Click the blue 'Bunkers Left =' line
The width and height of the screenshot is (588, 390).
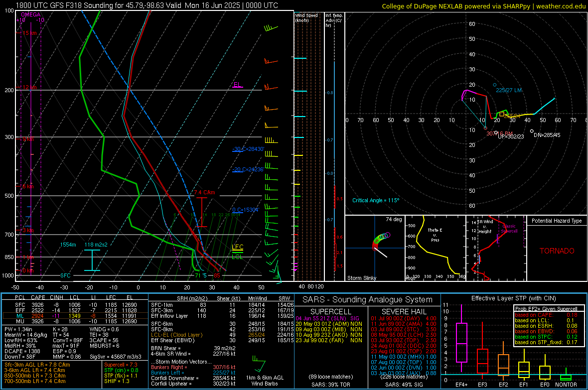click(193, 373)
